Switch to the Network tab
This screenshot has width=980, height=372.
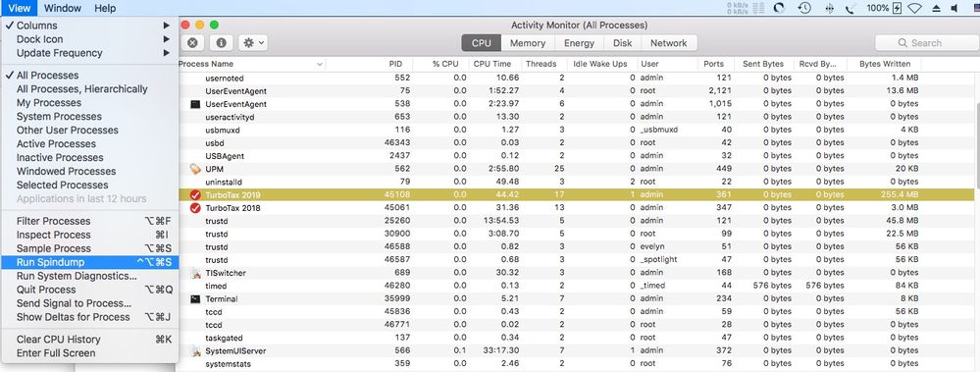pyautogui.click(x=669, y=43)
